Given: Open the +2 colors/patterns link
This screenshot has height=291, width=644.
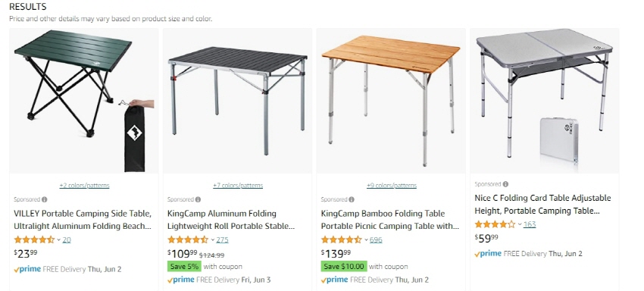Looking at the screenshot, I should point(84,186).
